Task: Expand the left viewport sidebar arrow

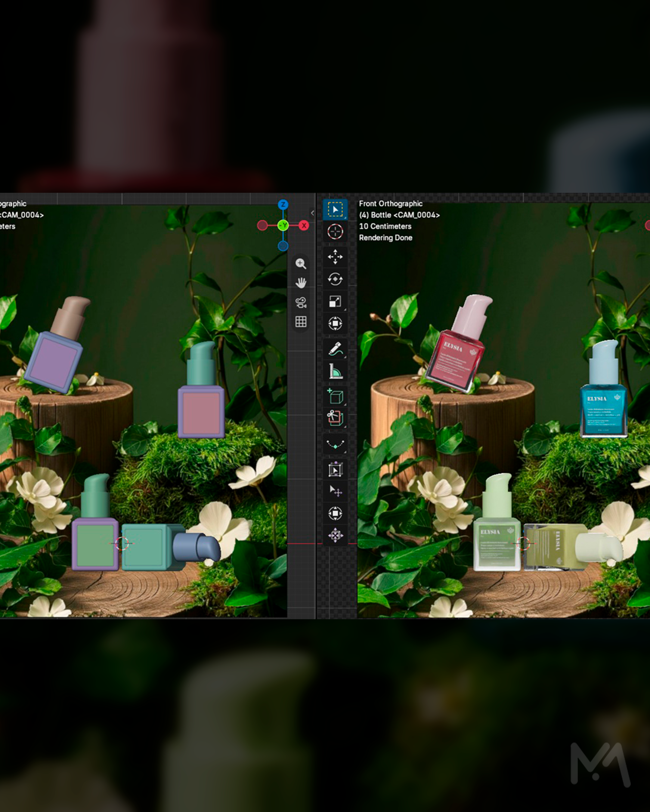Action: coord(312,213)
